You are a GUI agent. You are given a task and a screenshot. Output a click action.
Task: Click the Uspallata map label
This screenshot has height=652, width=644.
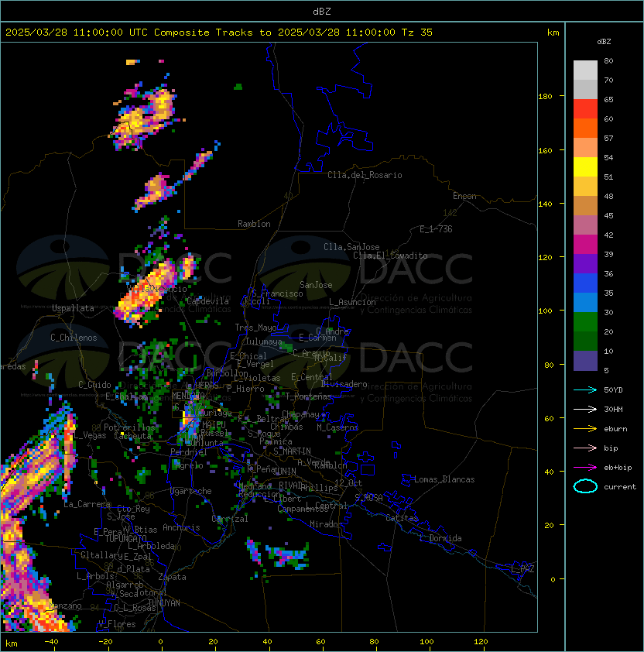[73, 308]
